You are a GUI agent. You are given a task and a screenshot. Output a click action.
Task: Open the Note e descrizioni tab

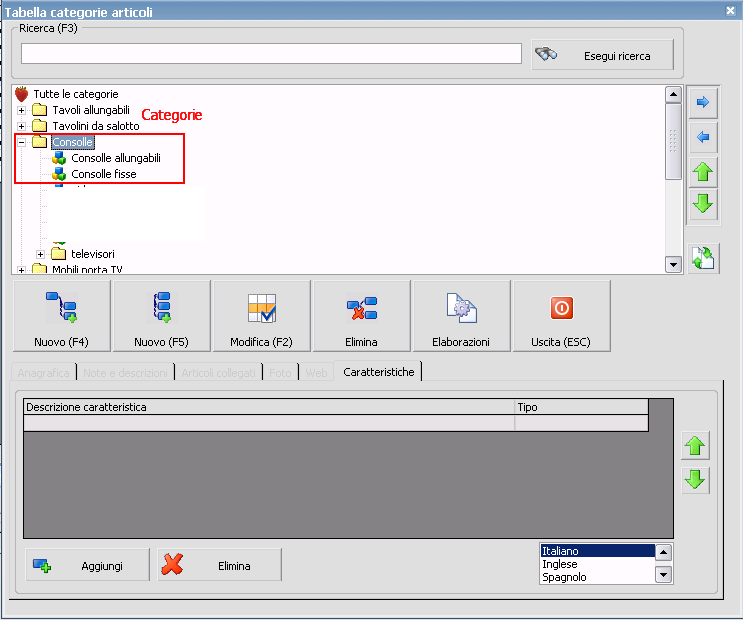click(x=125, y=373)
